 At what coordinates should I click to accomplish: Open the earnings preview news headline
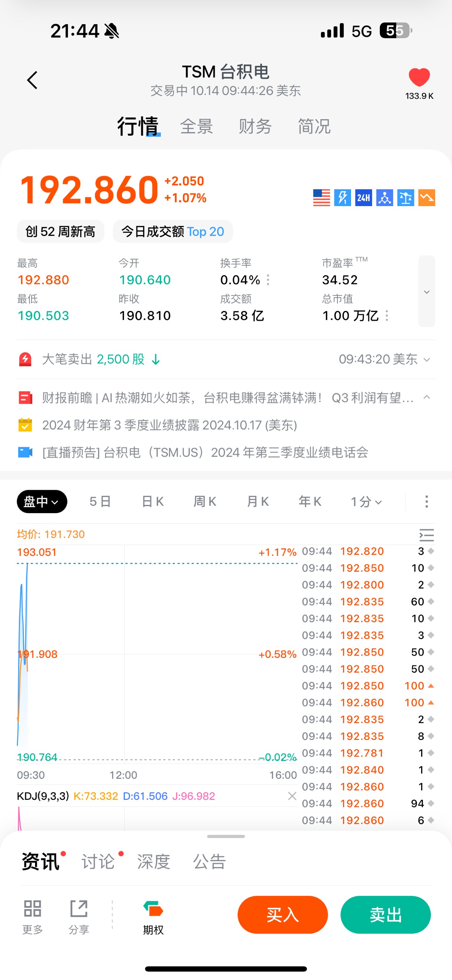[x=228, y=398]
